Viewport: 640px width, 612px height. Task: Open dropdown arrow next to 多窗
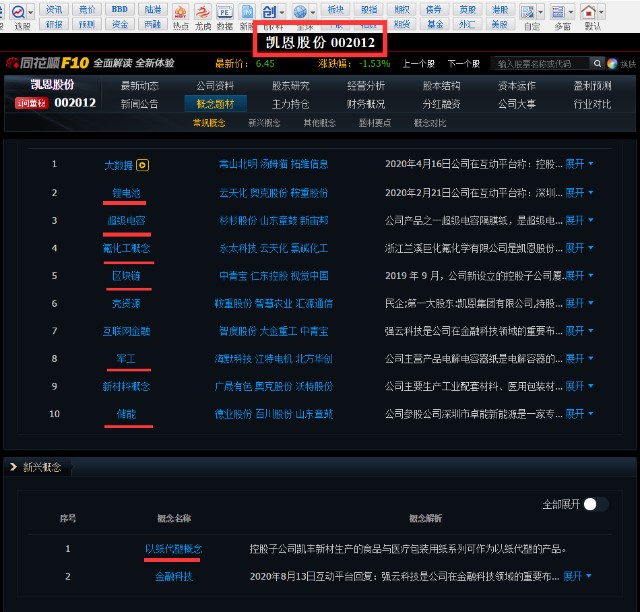(571, 12)
